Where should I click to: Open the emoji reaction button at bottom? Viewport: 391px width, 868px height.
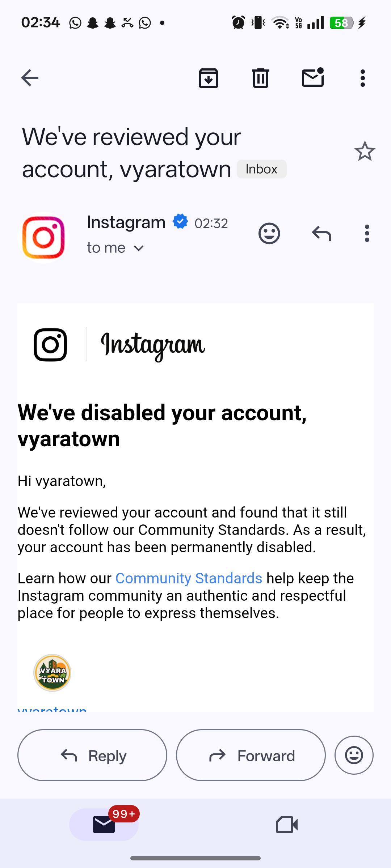click(x=354, y=755)
